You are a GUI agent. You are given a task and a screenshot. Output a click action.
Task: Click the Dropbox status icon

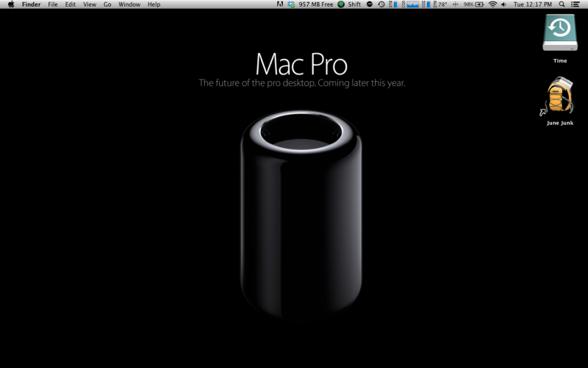[x=291, y=4]
